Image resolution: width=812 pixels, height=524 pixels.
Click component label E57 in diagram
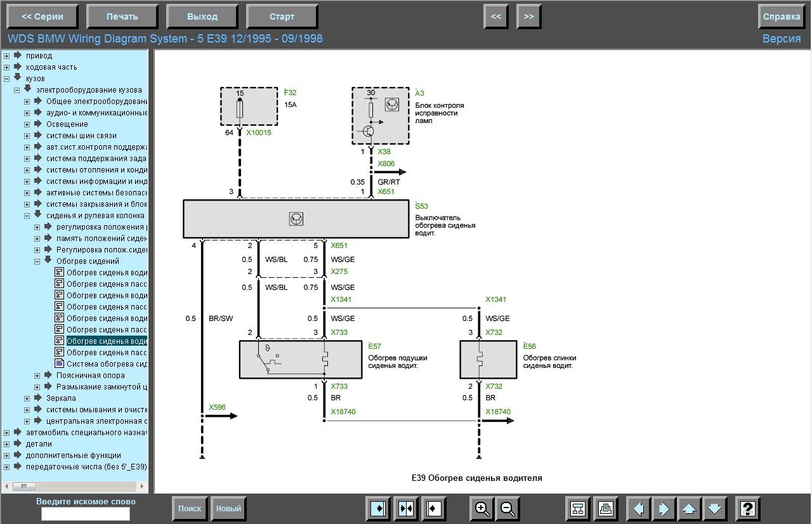tap(375, 346)
